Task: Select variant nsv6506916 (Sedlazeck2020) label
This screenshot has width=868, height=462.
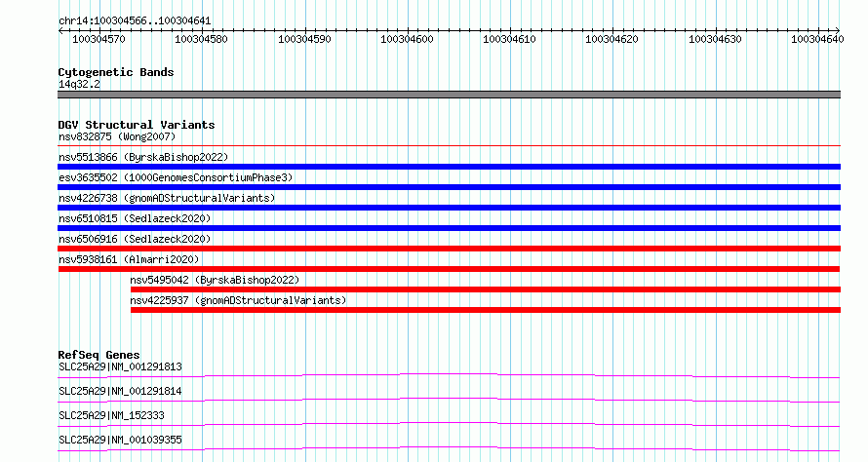Action: coord(135,239)
